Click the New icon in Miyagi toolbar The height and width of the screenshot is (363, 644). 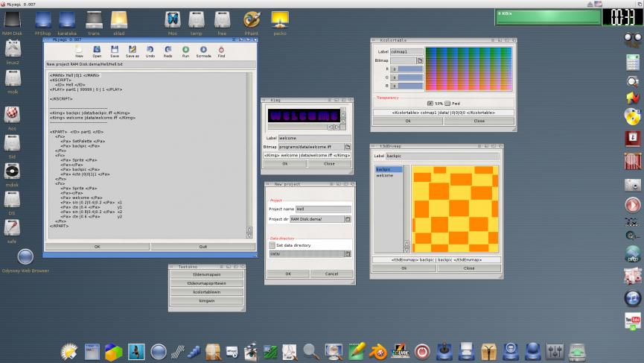coord(79,51)
